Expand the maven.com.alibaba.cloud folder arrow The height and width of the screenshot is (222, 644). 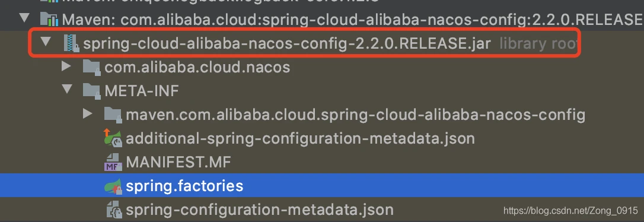pos(88,113)
